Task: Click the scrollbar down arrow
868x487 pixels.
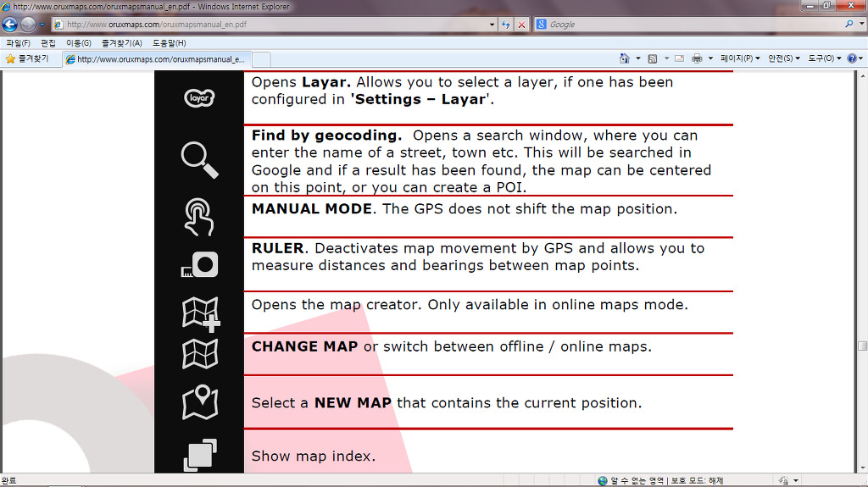Action: (x=862, y=468)
